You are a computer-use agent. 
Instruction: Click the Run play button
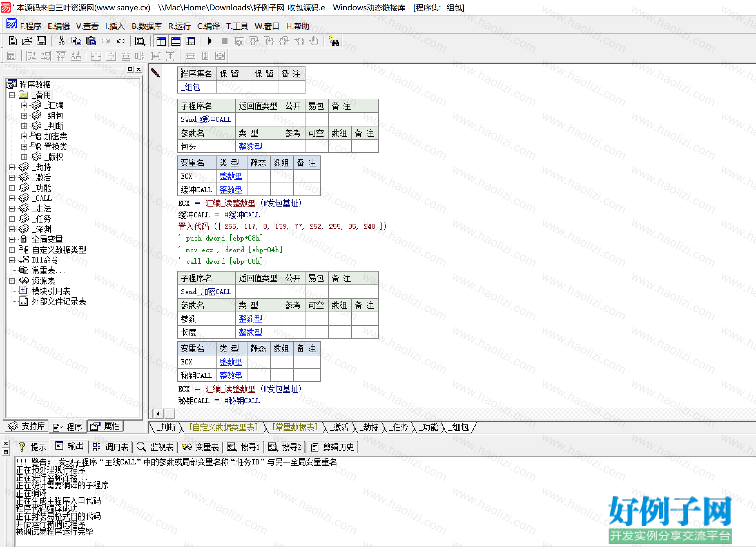pos(210,41)
